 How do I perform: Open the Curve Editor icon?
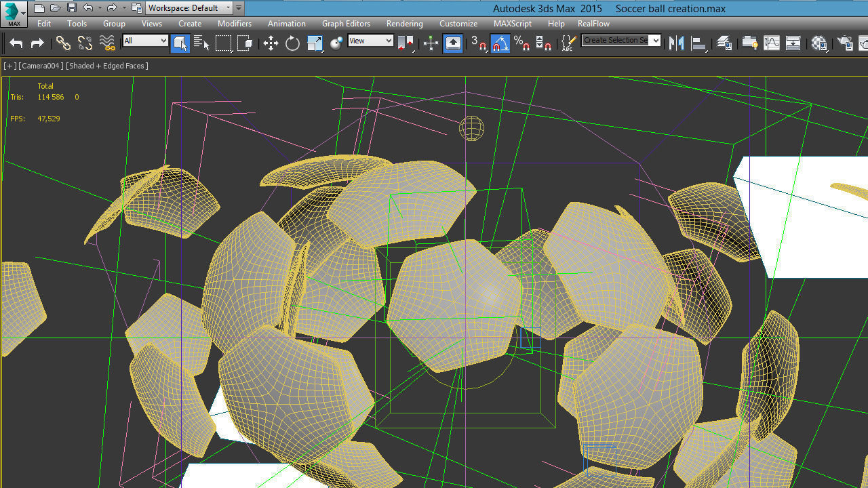[772, 43]
